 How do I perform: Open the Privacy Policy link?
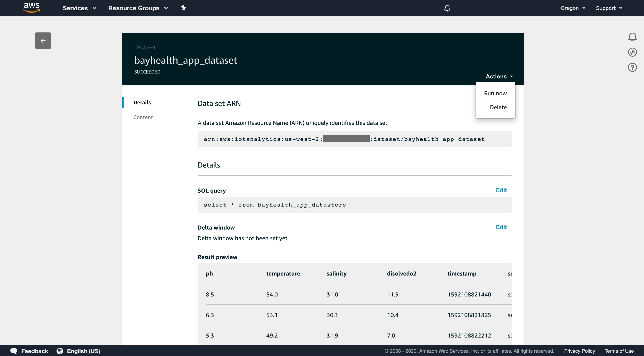pyautogui.click(x=579, y=351)
